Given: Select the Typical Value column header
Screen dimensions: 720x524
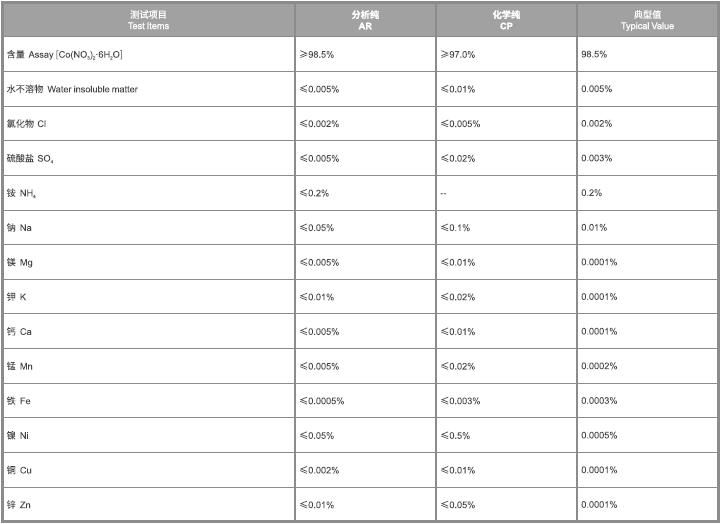Looking at the screenshot, I should [647, 21].
